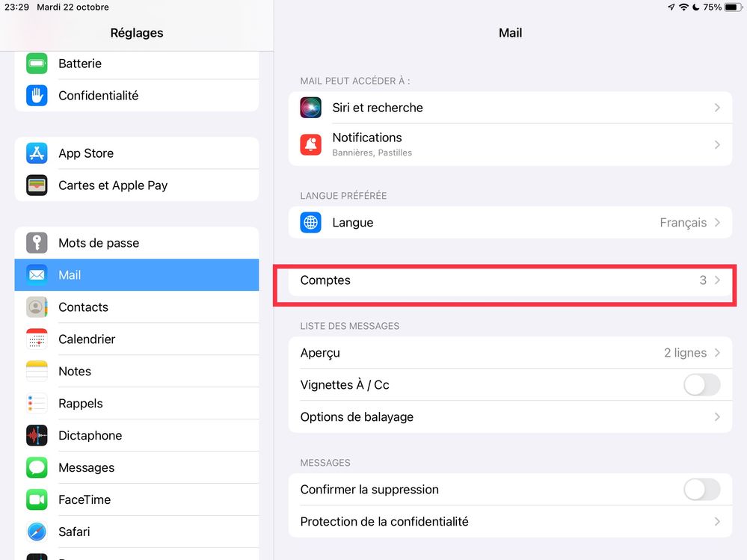This screenshot has height=560, width=747.
Task: Select Notes label in sidebar
Action: [x=75, y=371]
